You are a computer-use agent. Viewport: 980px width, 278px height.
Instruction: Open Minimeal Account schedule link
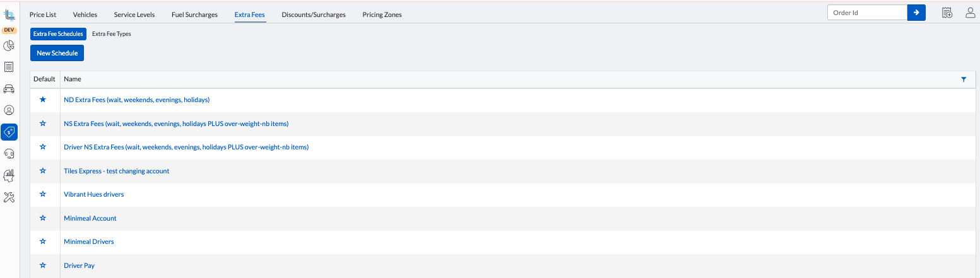point(90,218)
